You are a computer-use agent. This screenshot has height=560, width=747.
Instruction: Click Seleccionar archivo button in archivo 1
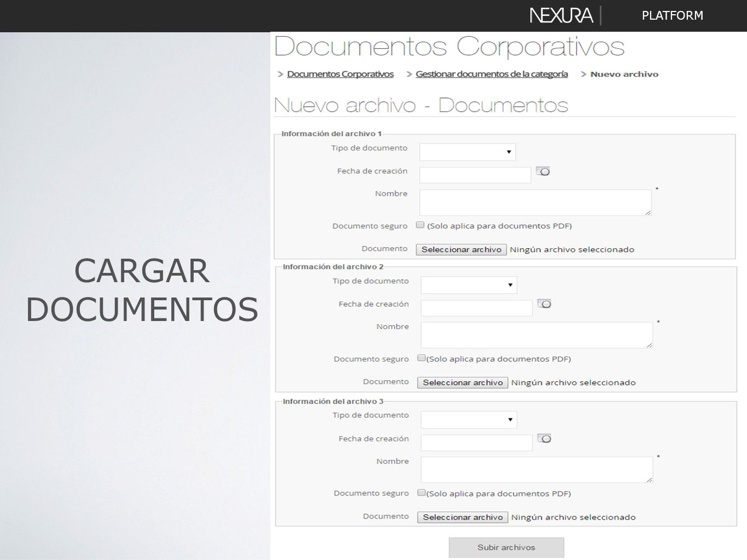(x=461, y=249)
